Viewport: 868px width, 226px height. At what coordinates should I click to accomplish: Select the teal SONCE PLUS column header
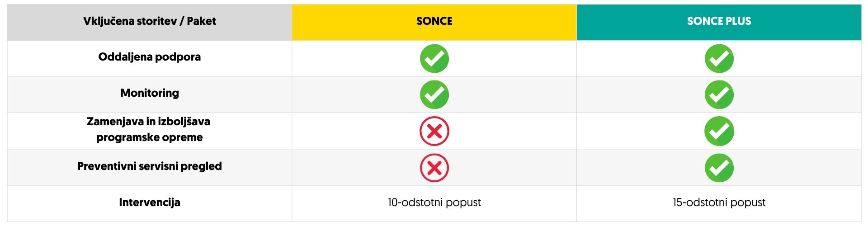719,22
